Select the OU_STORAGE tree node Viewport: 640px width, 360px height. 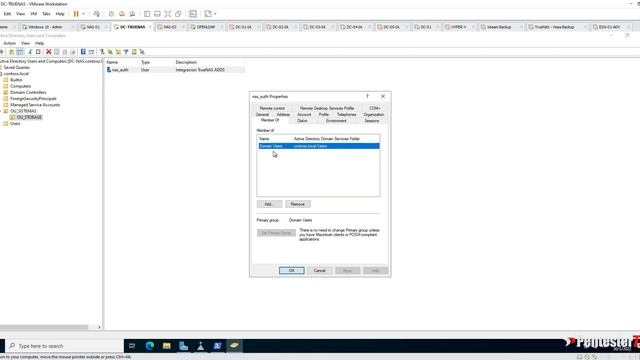[x=29, y=117]
